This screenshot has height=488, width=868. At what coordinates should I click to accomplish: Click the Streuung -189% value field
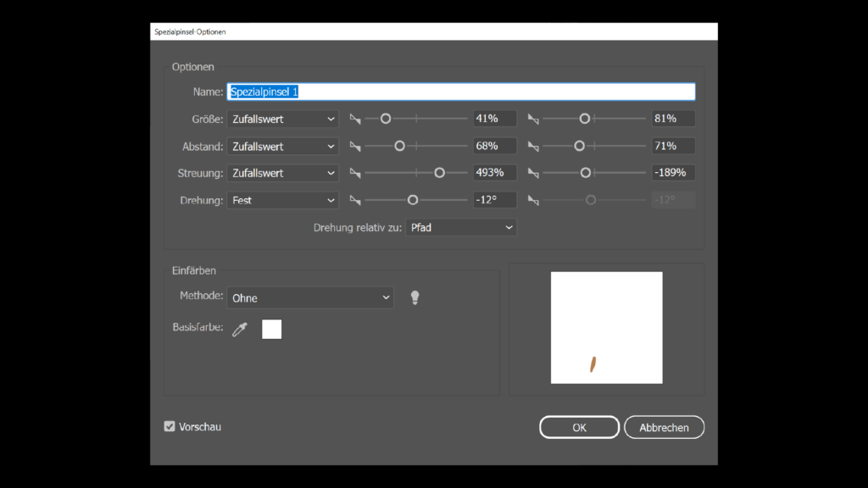672,173
